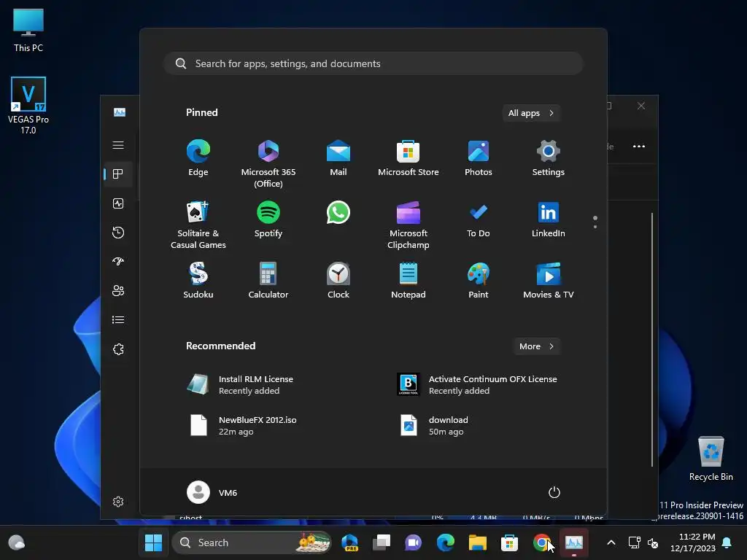
Task: Launch Microsoft Clipchamp
Action: tap(409, 225)
